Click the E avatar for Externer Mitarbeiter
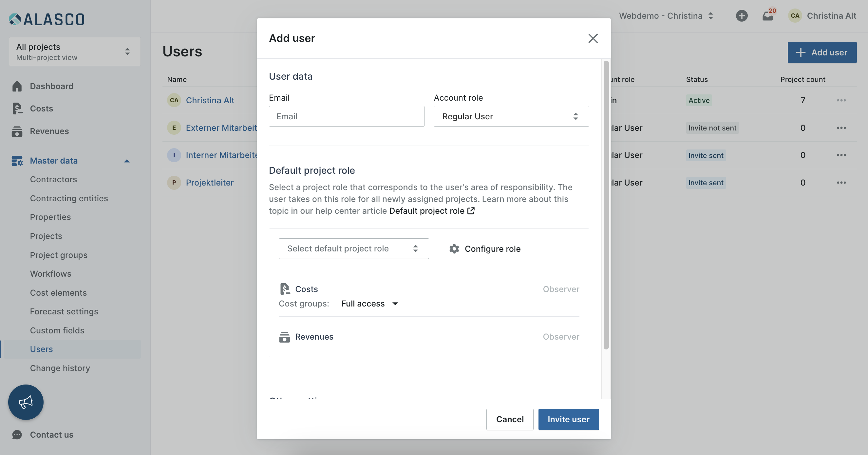 pyautogui.click(x=174, y=128)
